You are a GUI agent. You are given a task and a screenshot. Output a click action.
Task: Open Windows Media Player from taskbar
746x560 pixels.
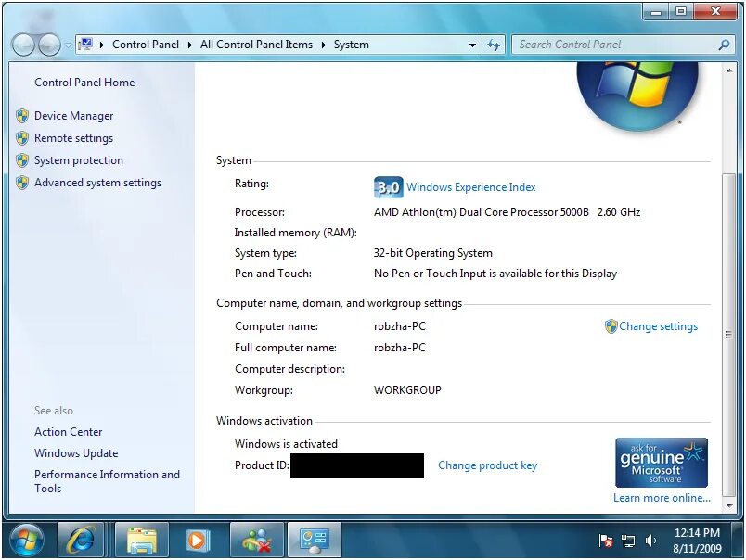point(197,540)
